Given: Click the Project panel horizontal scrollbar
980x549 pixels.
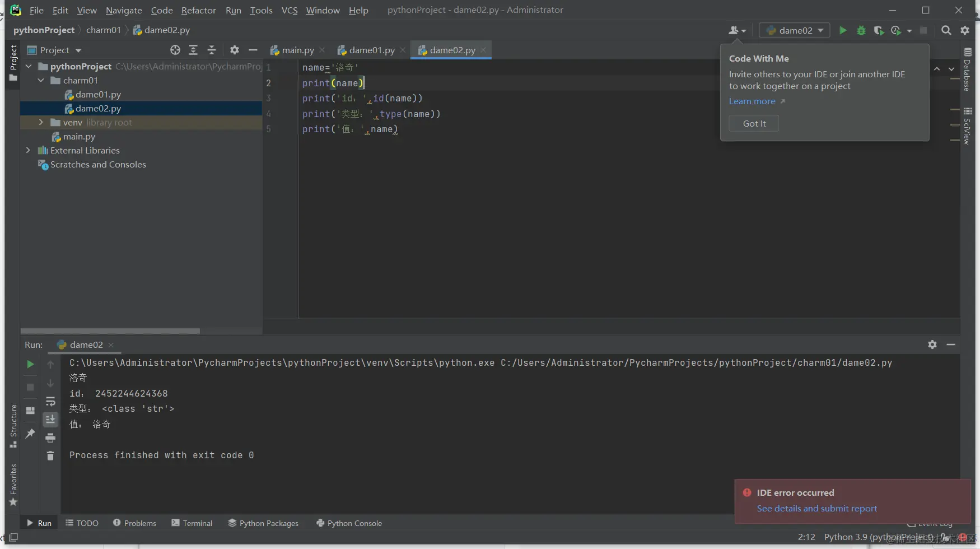Looking at the screenshot, I should point(110,331).
